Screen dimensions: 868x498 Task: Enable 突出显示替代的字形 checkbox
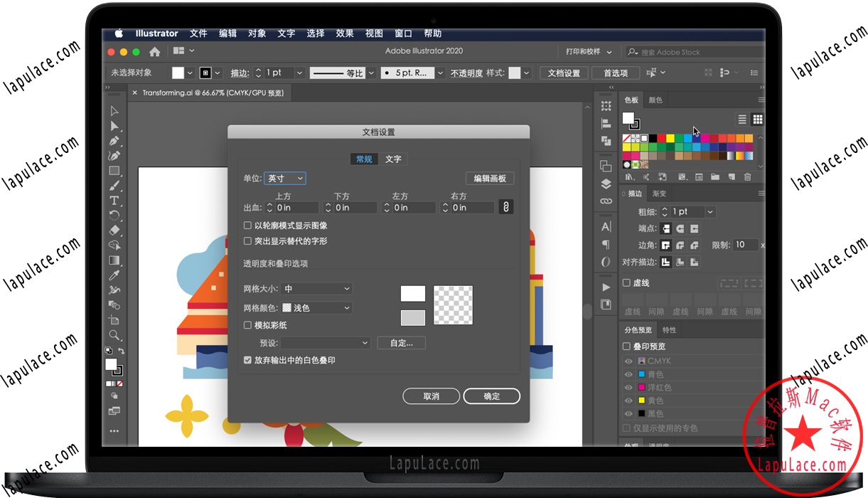pos(247,241)
